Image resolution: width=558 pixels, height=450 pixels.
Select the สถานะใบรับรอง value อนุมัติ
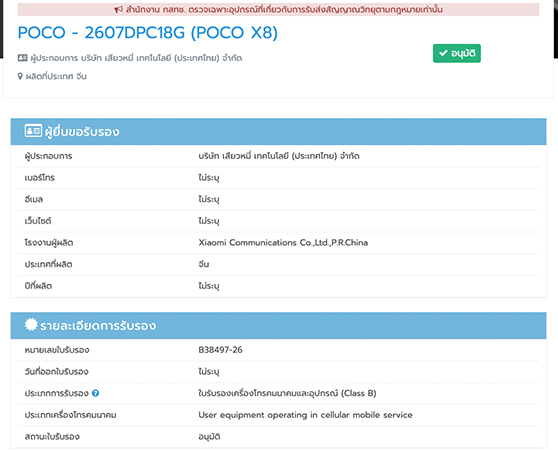(209, 437)
